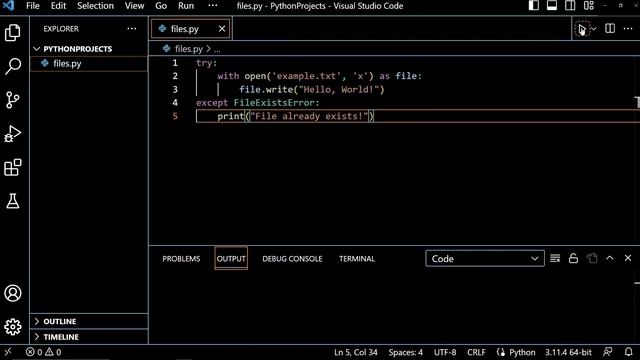Viewport: 640px width, 360px height.
Task: Open the Explorer view in activity bar
Action: tap(13, 32)
